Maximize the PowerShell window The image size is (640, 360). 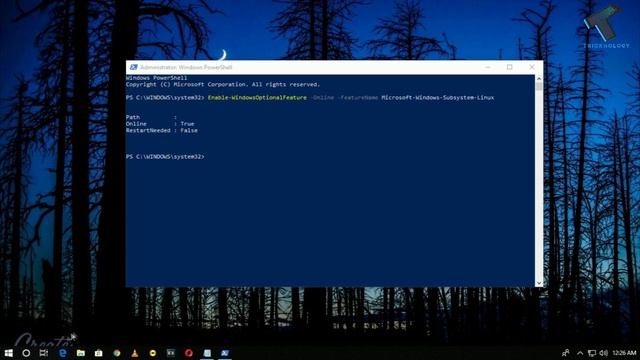509,67
